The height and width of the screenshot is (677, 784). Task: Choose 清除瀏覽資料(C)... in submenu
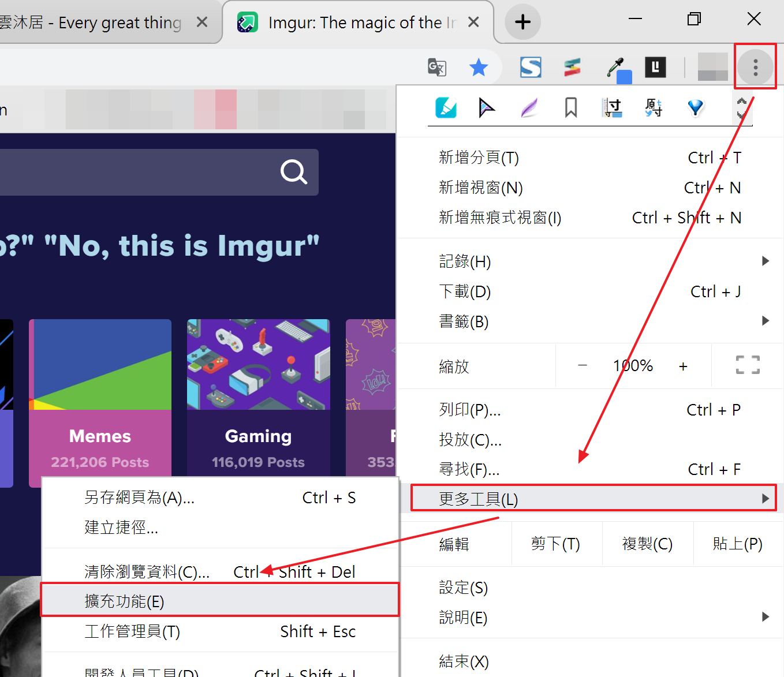click(221, 571)
